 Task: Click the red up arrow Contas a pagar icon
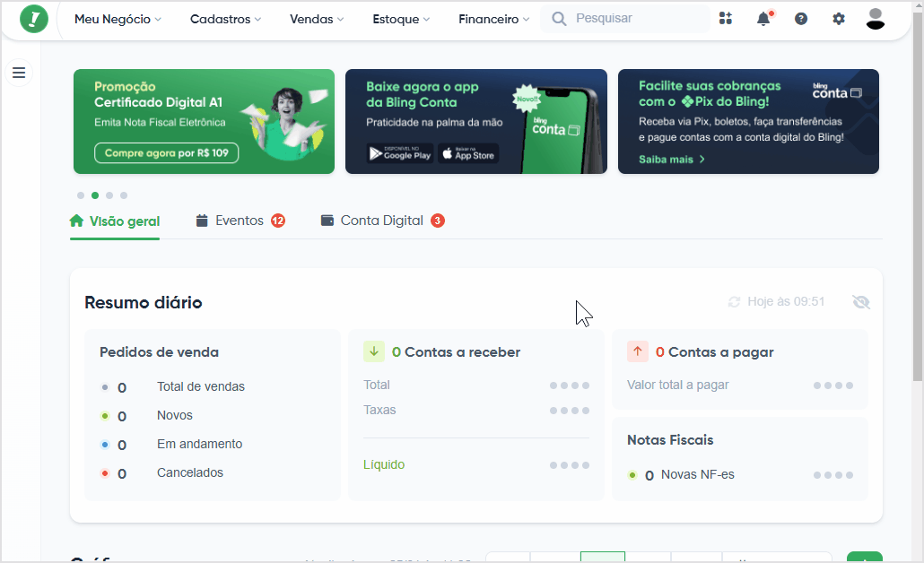[x=638, y=351]
